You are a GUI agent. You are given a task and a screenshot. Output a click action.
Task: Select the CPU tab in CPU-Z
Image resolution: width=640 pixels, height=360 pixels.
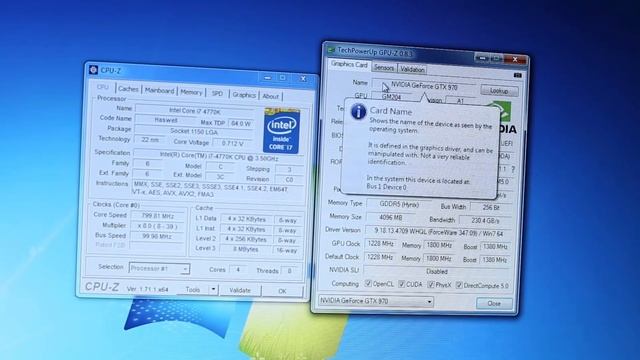point(102,87)
